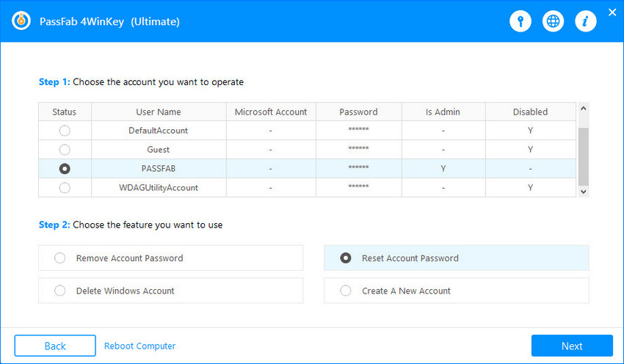Click the account list scroll up arrow
624x364 pixels.
584,108
